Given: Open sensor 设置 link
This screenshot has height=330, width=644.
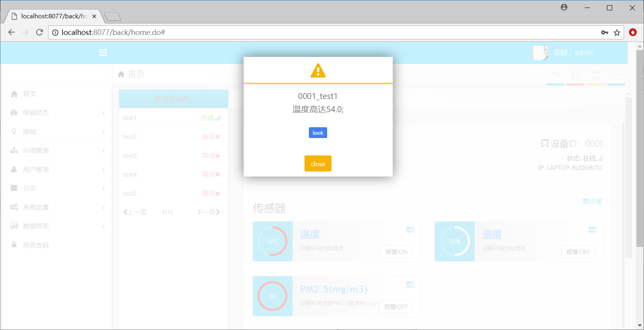Looking at the screenshot, I should [x=593, y=202].
